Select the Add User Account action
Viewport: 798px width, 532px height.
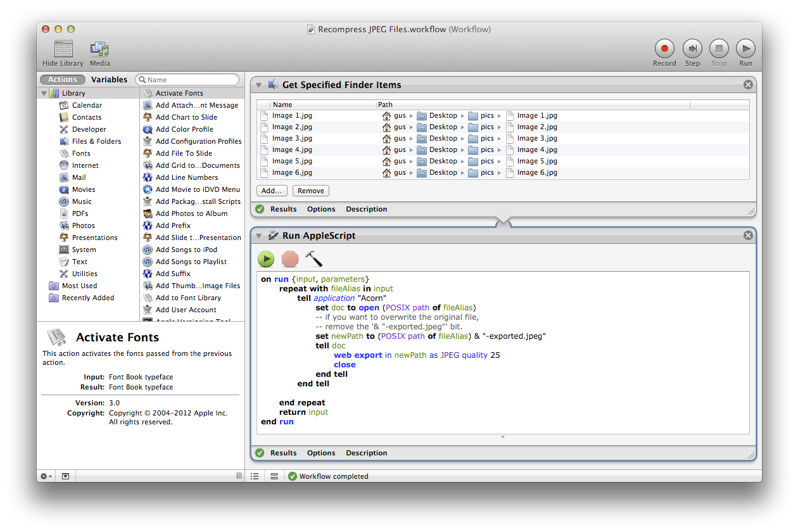click(192, 310)
